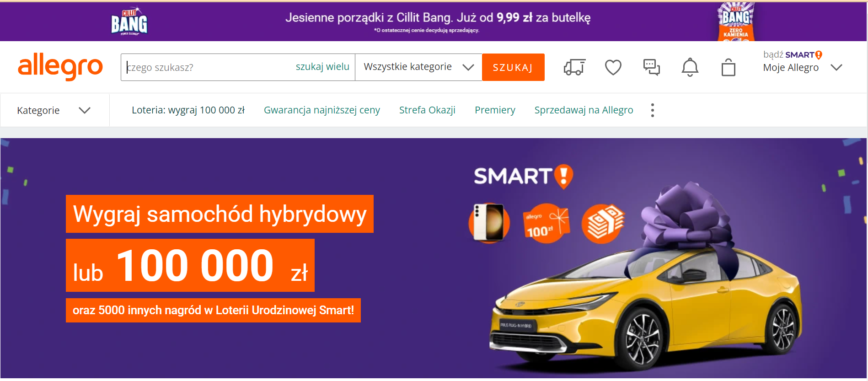Image resolution: width=868 pixels, height=381 pixels.
Task: Expand the Wszystkie kategorie dropdown
Action: click(418, 67)
